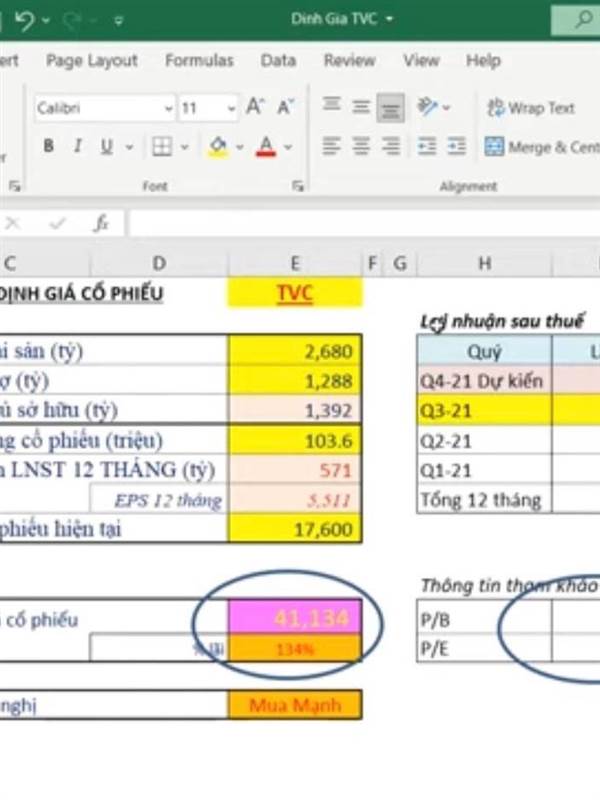Viewport: 600px width, 800px height.
Task: Customize Quick Access Toolbar arrow
Action: (x=118, y=20)
